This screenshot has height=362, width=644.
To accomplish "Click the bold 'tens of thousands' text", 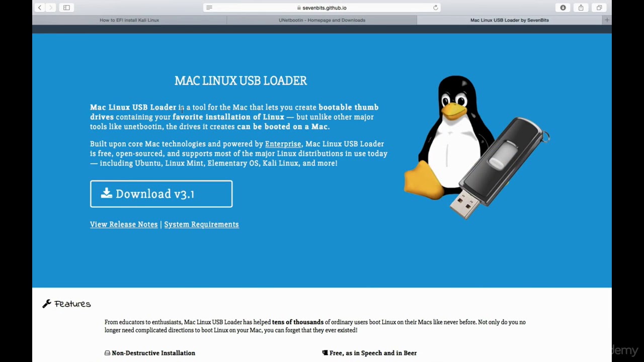I will [x=298, y=322].
